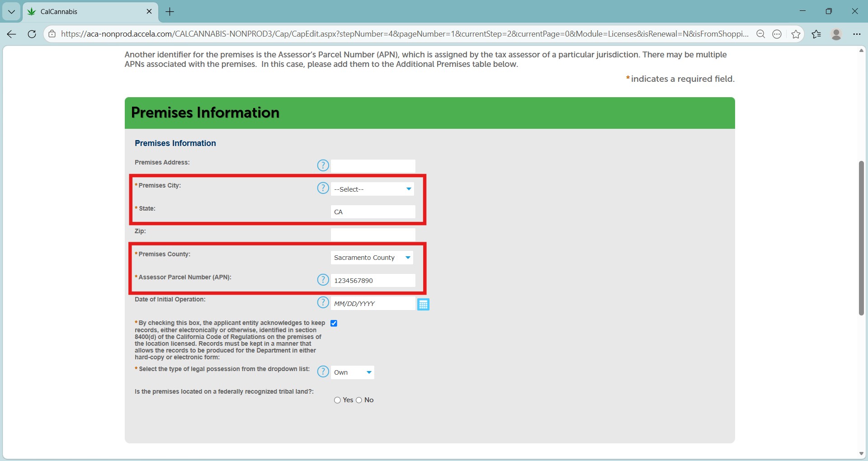Select No for tribal land question
This screenshot has height=461, width=868.
pyautogui.click(x=359, y=400)
